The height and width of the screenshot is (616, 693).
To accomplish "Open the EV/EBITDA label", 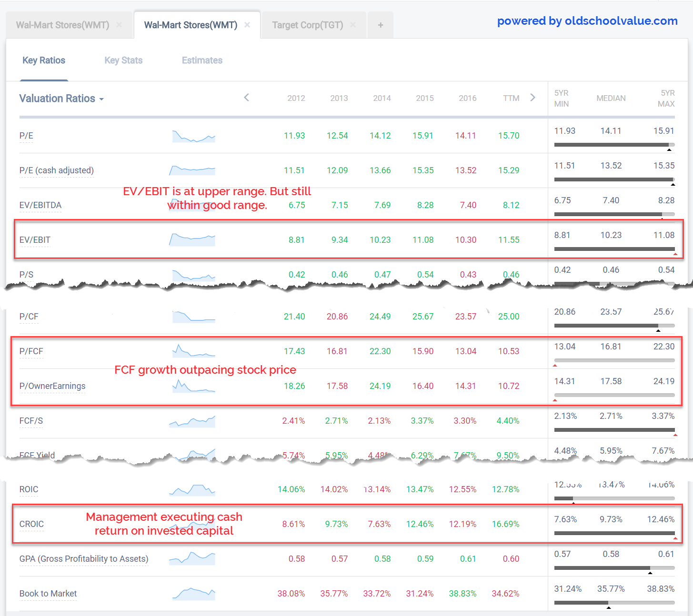I will (40, 205).
